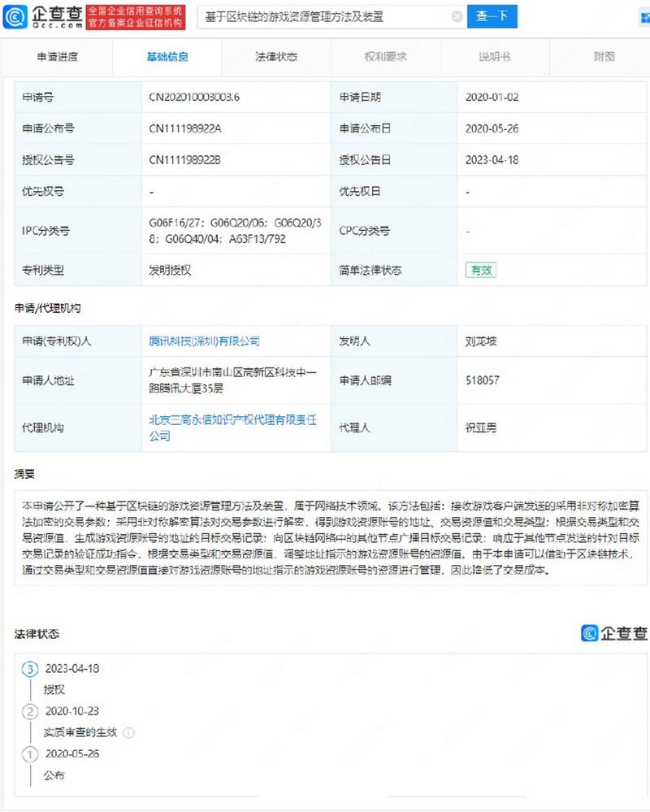This screenshot has height=812, width=650.
Task: Click the 授权 entry dated 2023-04-18
Action: [54, 690]
